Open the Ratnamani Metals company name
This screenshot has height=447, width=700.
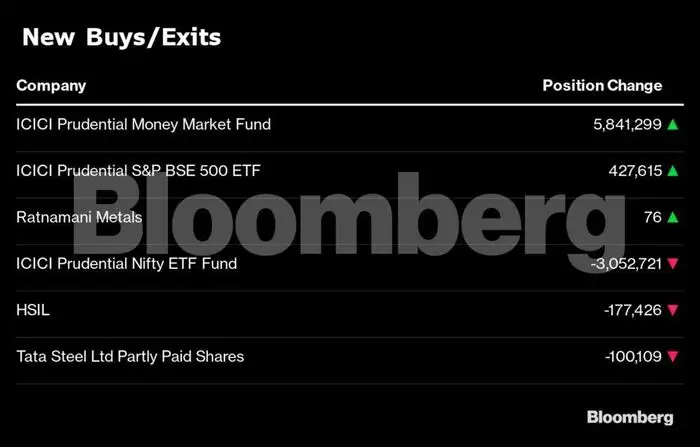click(79, 217)
